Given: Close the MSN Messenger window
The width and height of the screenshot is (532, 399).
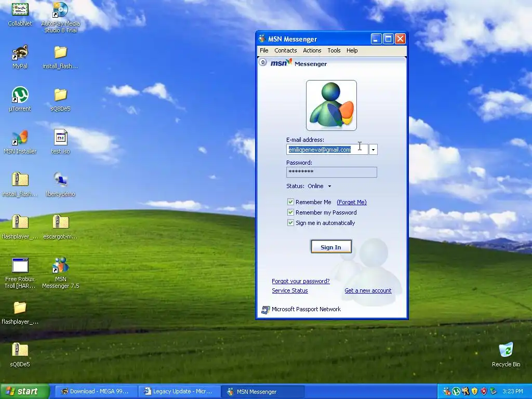Looking at the screenshot, I should [x=401, y=39].
